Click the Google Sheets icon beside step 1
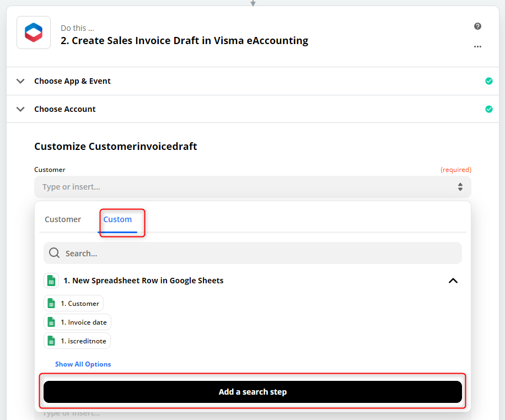The height and width of the screenshot is (420, 505). (51, 281)
